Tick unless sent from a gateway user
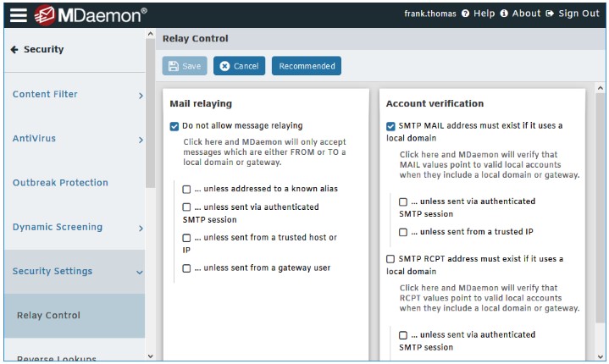The image size is (609, 364). point(186,268)
